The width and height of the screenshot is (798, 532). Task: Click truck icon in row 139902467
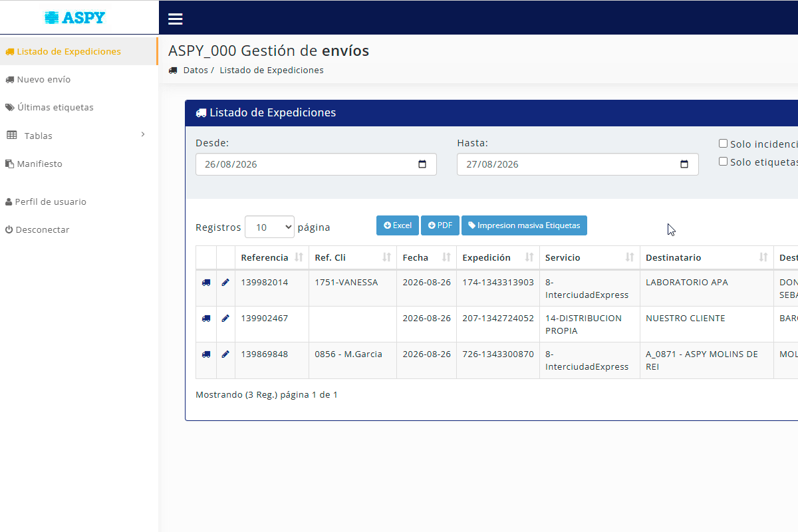click(x=206, y=319)
